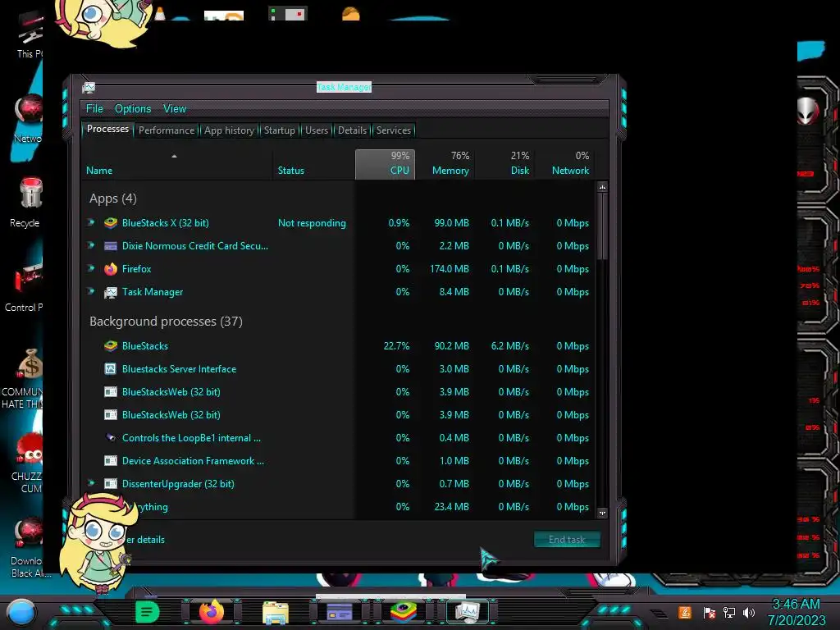Click the BlueStacks X app icon in Apps list
This screenshot has height=630, width=840.
[111, 223]
